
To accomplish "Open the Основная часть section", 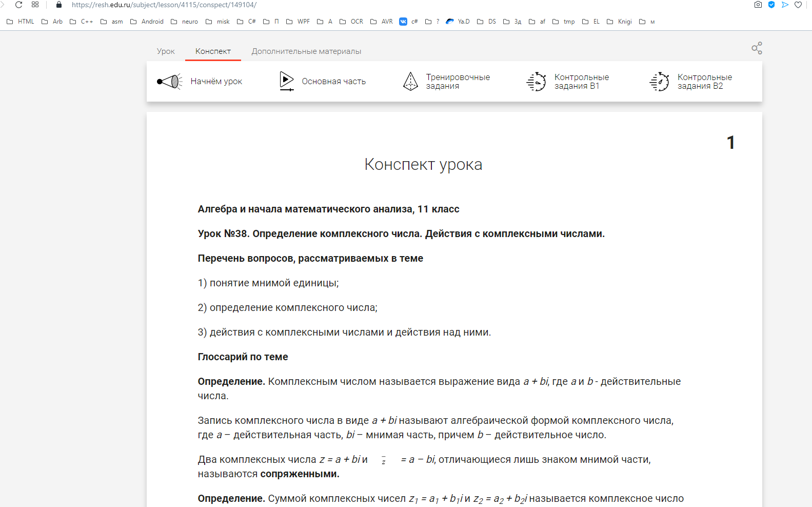I will coord(333,81).
